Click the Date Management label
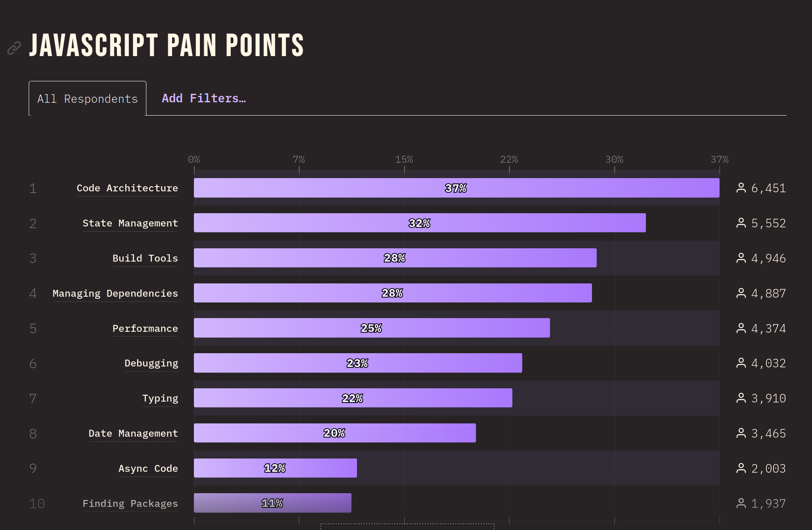 [x=133, y=434]
